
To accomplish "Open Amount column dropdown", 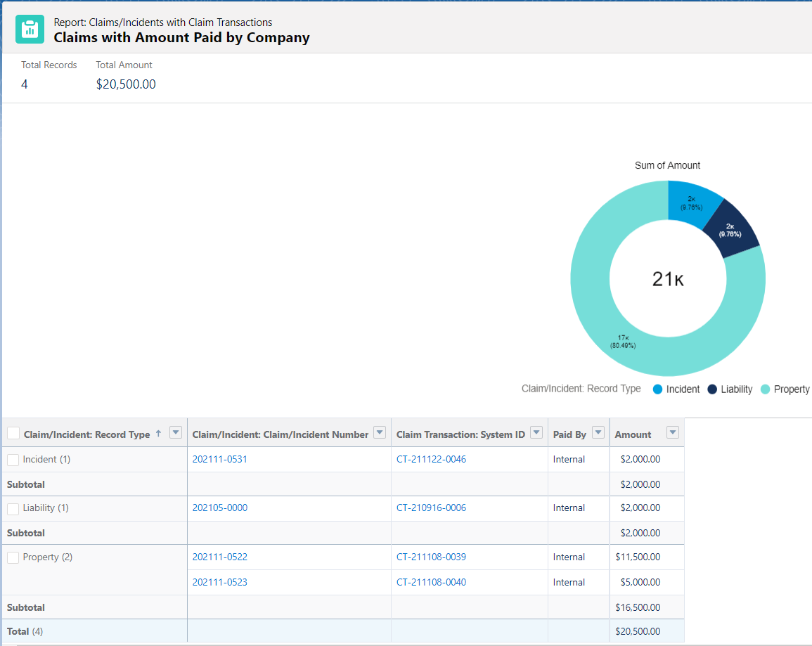I will pos(673,433).
